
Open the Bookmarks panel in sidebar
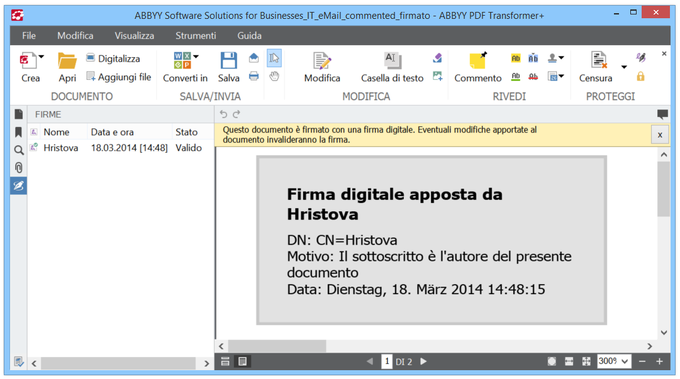(19, 132)
